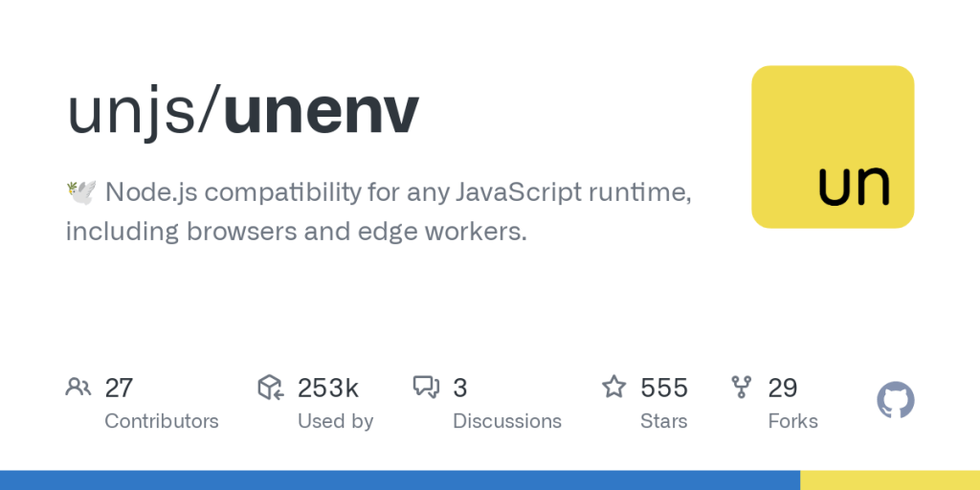
Task: Click the yellow language bar segment
Action: [890, 479]
